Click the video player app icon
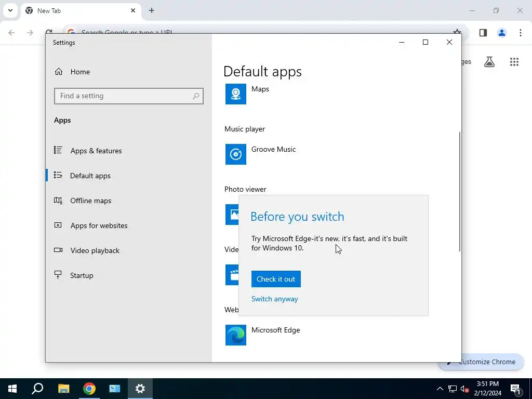Viewport: 532px width, 399px height. coord(232,275)
